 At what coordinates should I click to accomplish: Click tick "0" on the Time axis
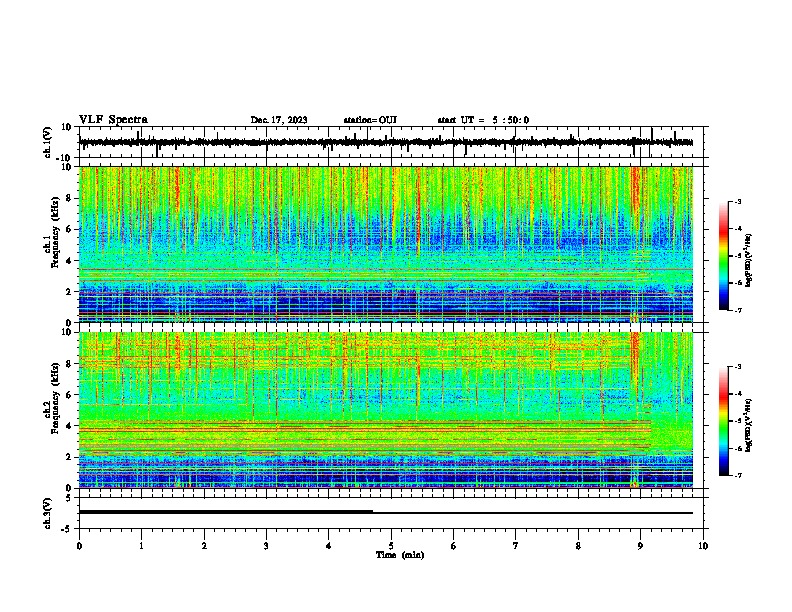coord(79,546)
